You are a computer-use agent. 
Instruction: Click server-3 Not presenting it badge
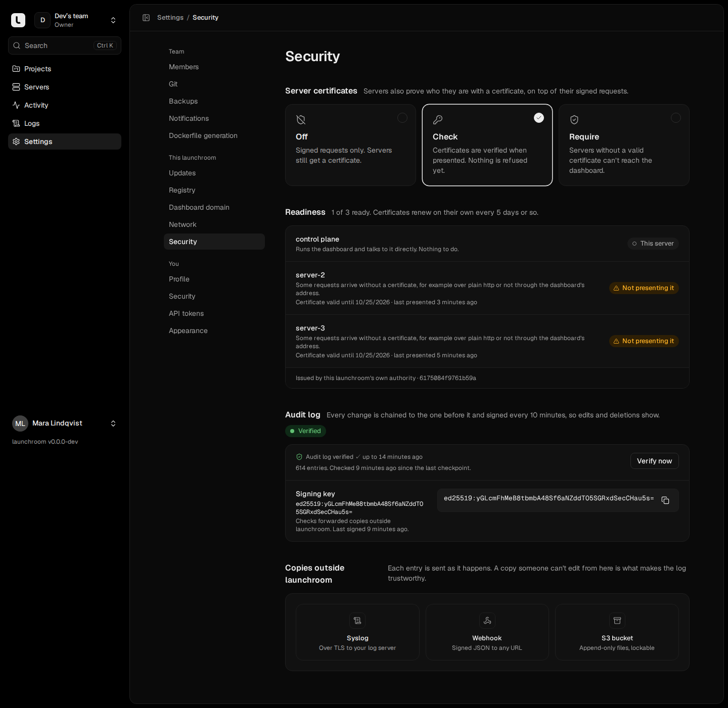[x=644, y=341]
